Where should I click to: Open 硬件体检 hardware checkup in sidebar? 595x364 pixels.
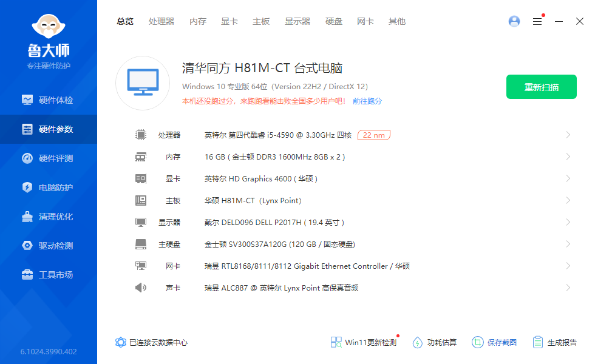pos(48,100)
